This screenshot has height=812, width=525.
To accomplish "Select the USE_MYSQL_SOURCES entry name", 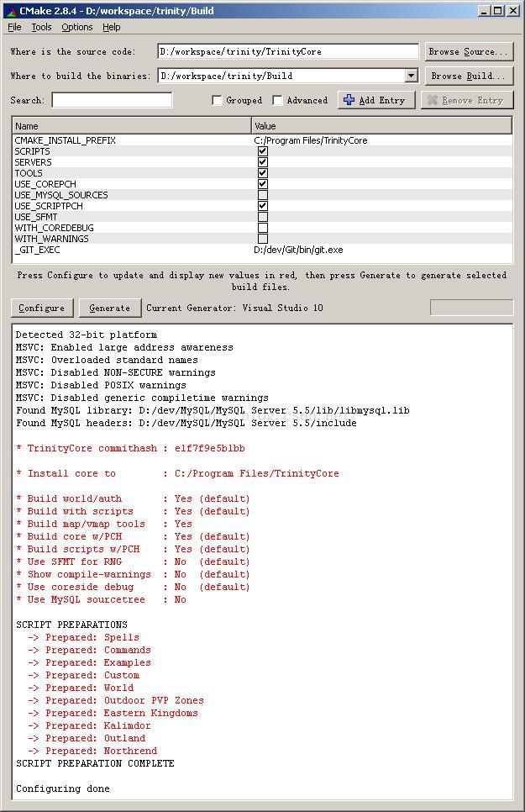I will click(61, 195).
